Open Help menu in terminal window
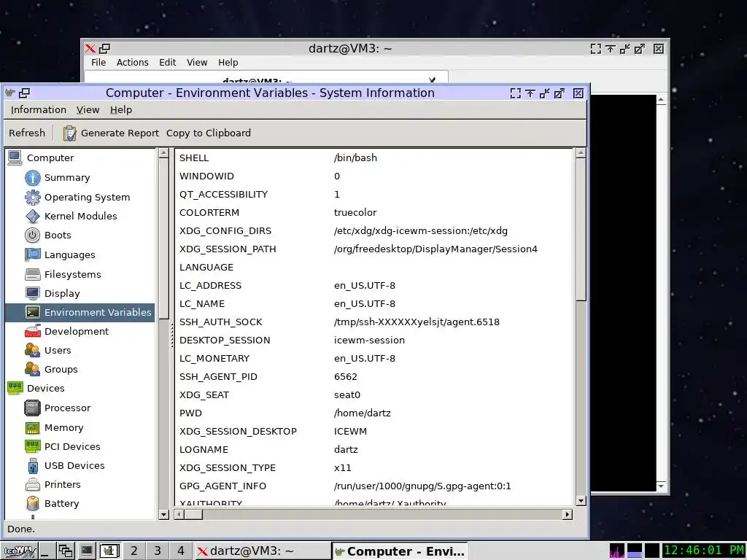 point(228,63)
